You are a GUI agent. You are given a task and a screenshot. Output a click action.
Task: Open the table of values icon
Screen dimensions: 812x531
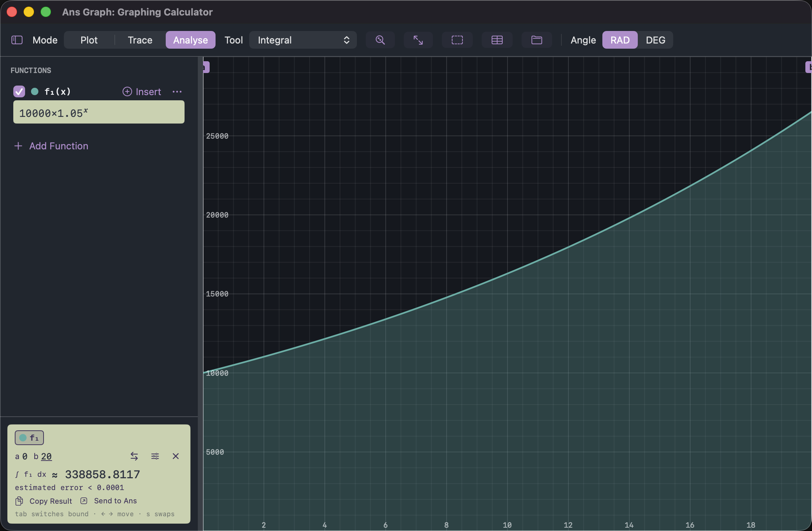coord(497,40)
